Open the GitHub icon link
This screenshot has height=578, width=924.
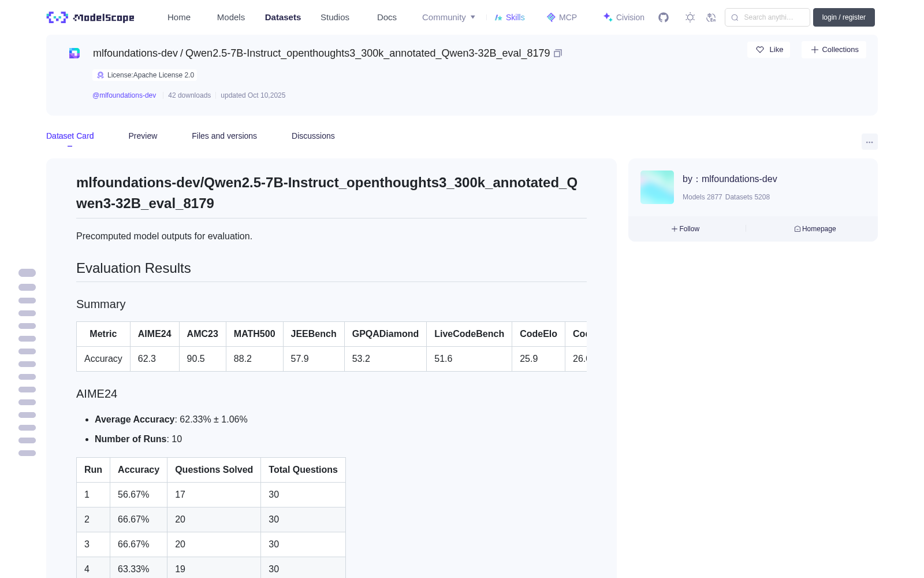point(664,17)
